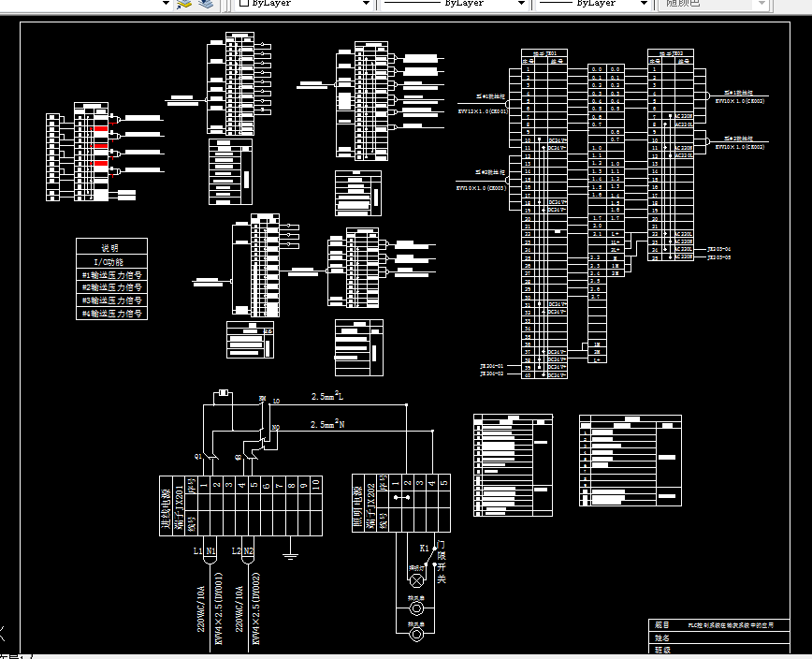The image size is (812, 659).
Task: Select the ground symbol below JX201
Action: pos(291,555)
